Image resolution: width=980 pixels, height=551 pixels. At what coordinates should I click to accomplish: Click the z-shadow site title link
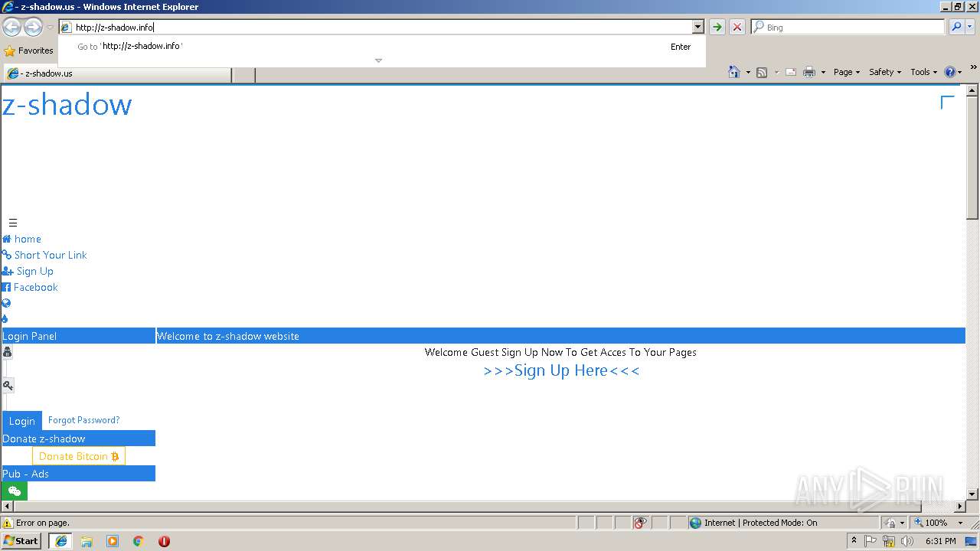67,104
